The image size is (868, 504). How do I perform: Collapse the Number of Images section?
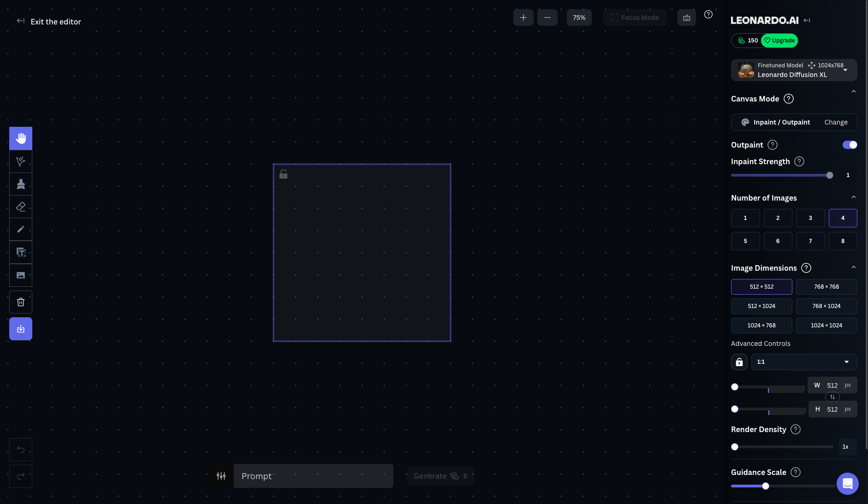(854, 197)
